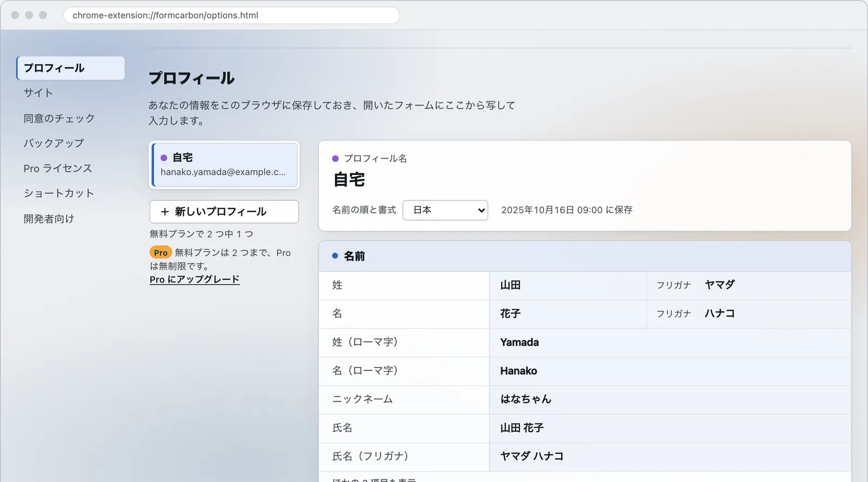Click the 姓 value 山田
The image size is (868, 482).
[x=510, y=285]
